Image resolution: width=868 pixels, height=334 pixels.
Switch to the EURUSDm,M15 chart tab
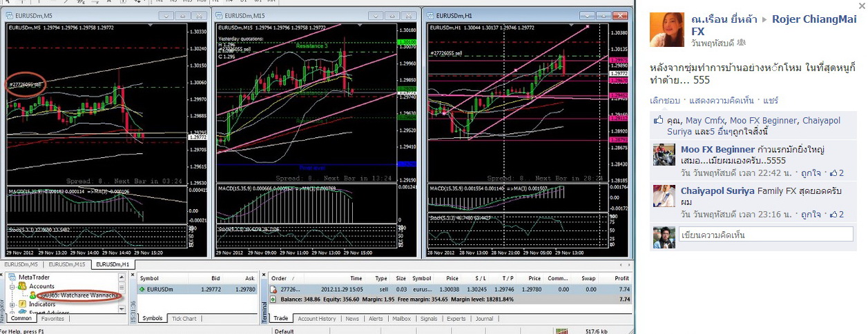67,264
